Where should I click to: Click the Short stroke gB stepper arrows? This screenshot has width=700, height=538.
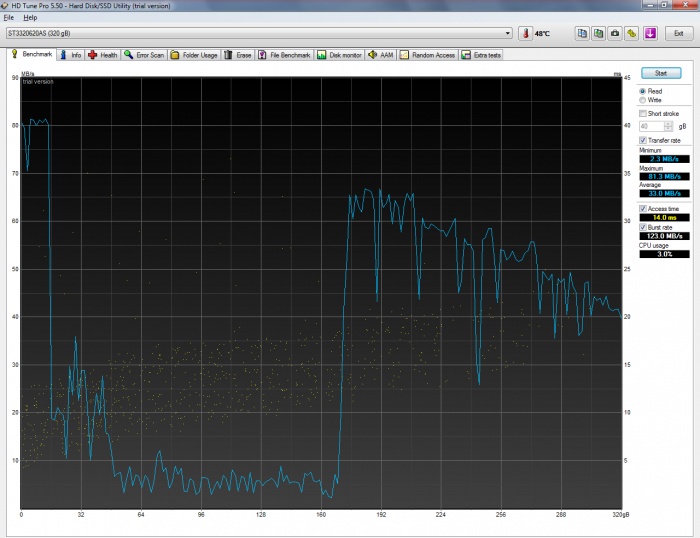(668, 126)
